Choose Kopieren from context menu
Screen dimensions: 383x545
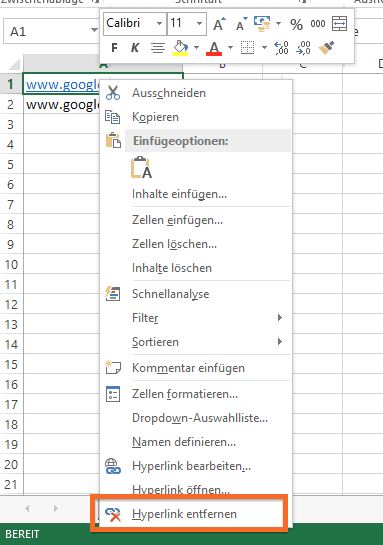click(196, 117)
